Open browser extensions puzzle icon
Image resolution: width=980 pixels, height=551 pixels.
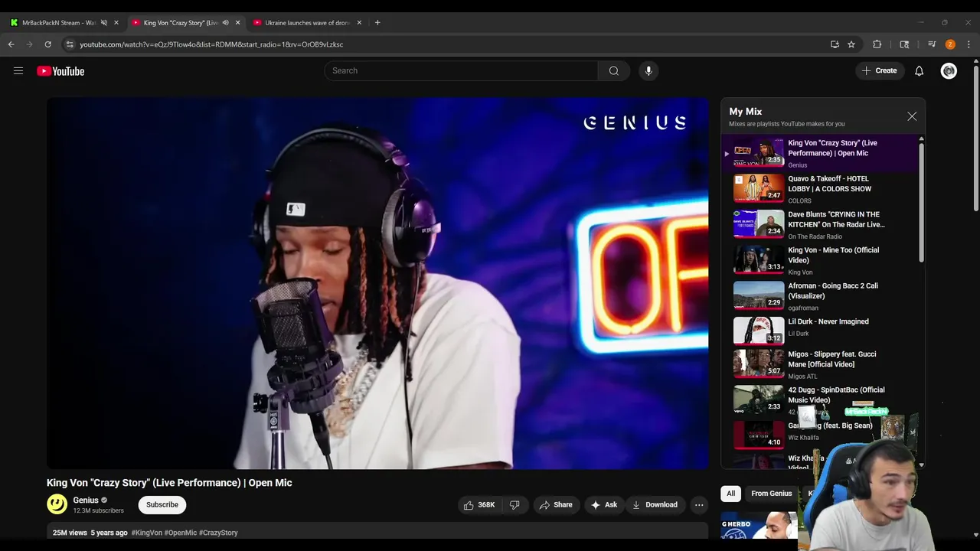click(x=877, y=44)
